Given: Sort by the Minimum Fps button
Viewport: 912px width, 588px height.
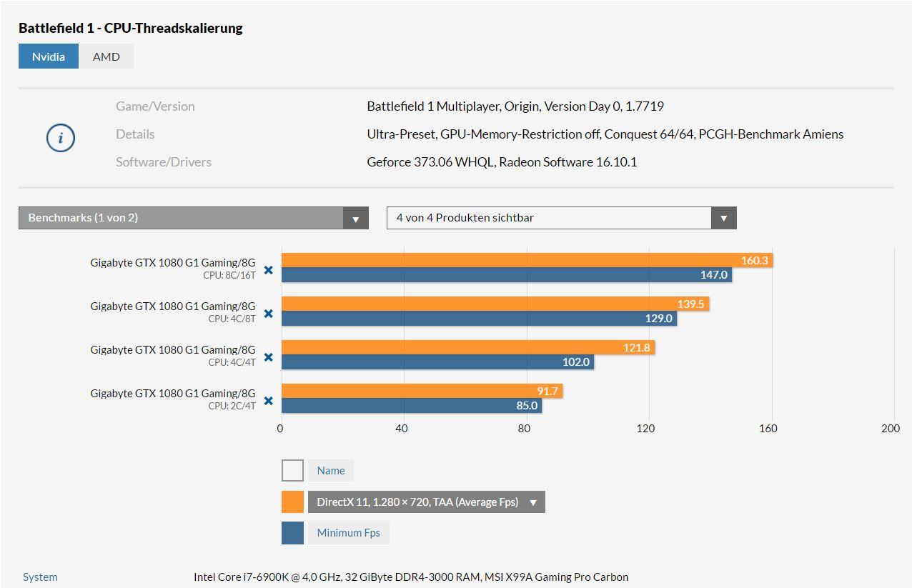Looking at the screenshot, I should click(x=349, y=533).
